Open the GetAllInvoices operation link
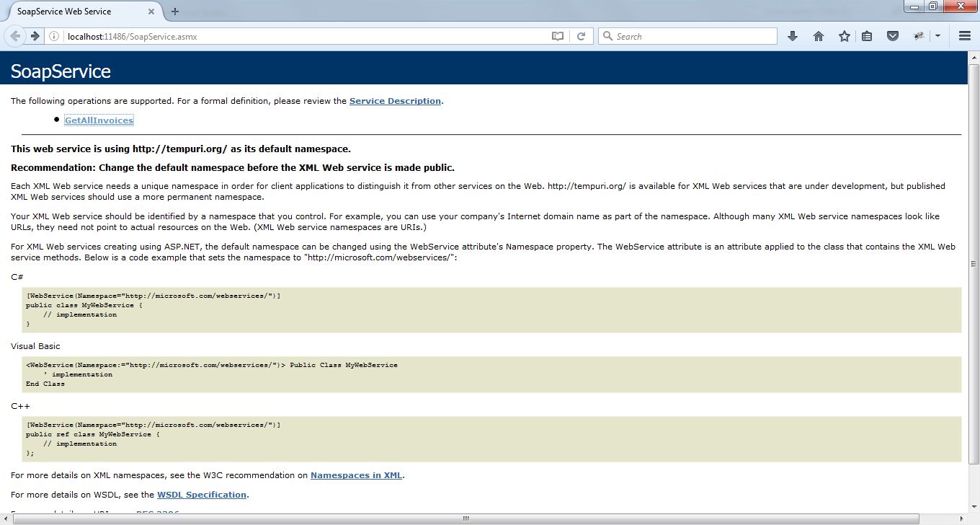Screen dimensions: 980x525 pos(99,120)
